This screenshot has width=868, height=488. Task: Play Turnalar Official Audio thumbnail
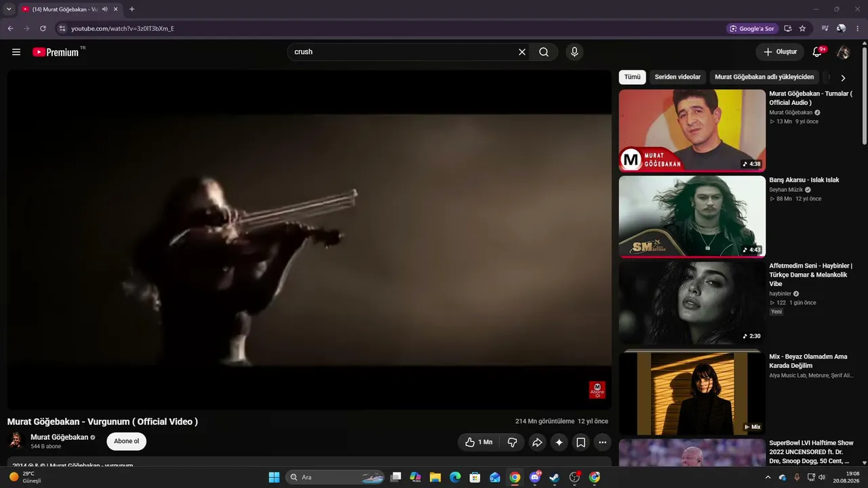tap(692, 130)
